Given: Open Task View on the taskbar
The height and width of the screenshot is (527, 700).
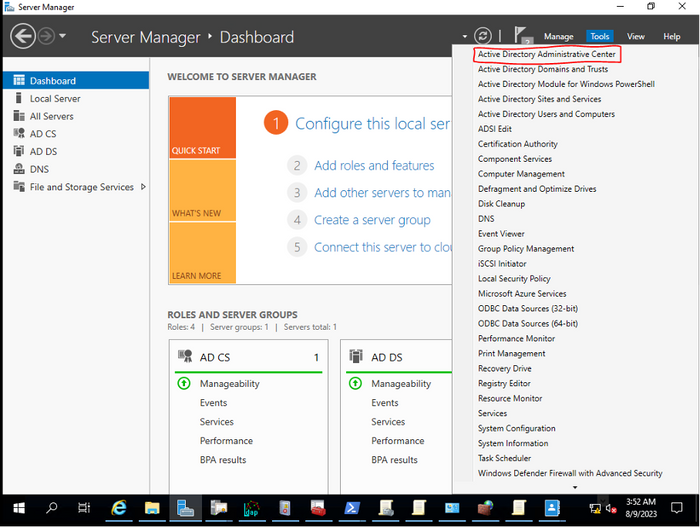Looking at the screenshot, I should [84, 508].
